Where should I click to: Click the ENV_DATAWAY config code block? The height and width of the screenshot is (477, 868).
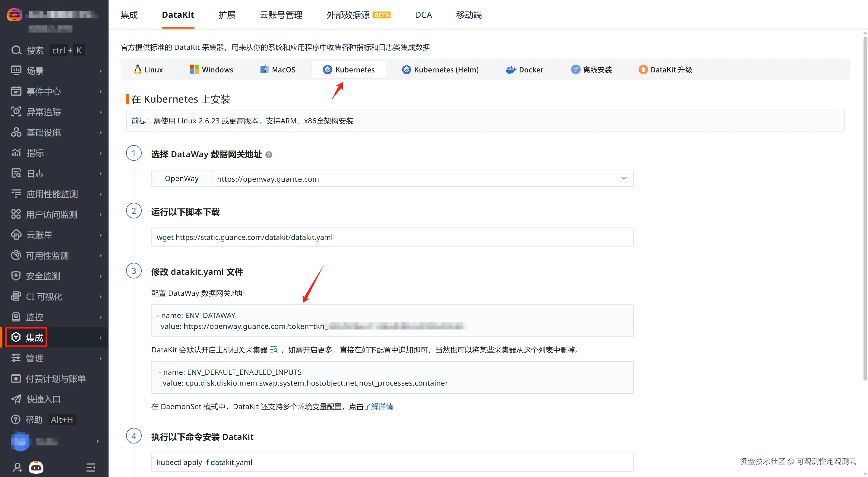392,321
